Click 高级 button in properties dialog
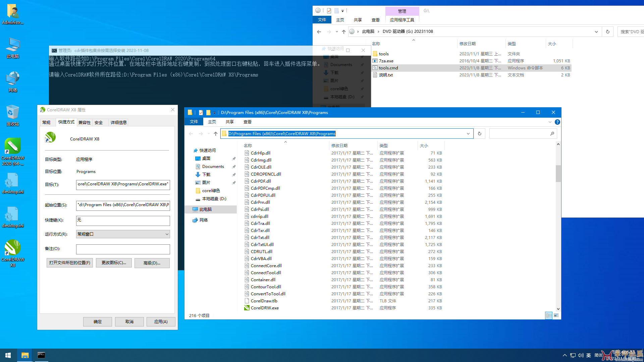Image resolution: width=644 pixels, height=362 pixels. (x=152, y=263)
